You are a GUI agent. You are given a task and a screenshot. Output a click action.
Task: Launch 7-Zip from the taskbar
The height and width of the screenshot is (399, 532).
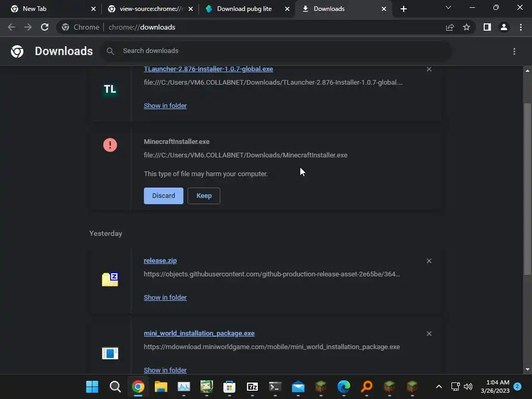(252, 387)
